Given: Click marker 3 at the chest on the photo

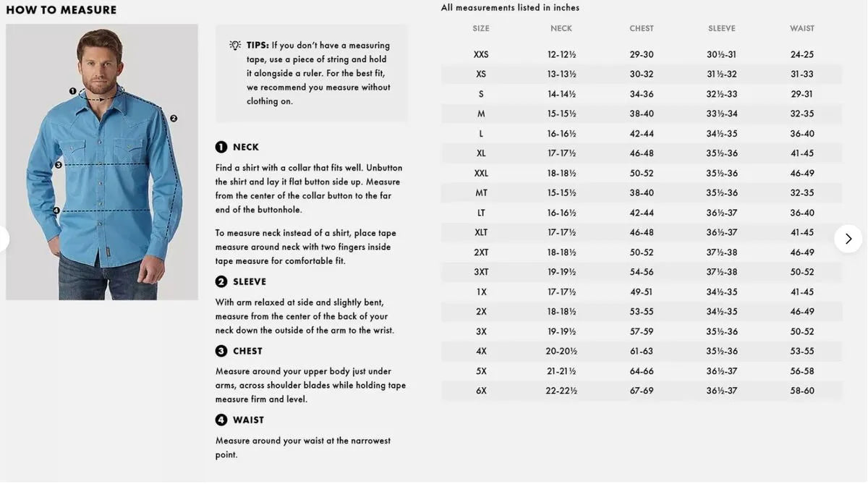Looking at the screenshot, I should 59,165.
